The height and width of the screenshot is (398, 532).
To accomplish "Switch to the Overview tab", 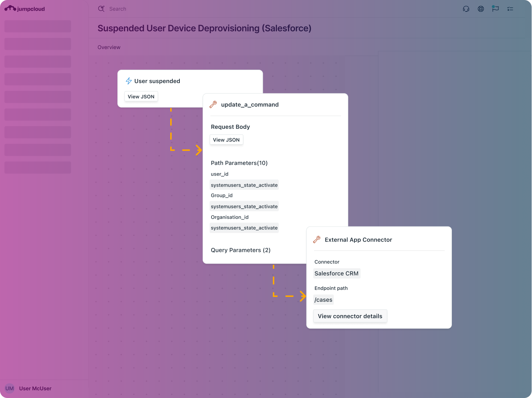I will point(109,47).
